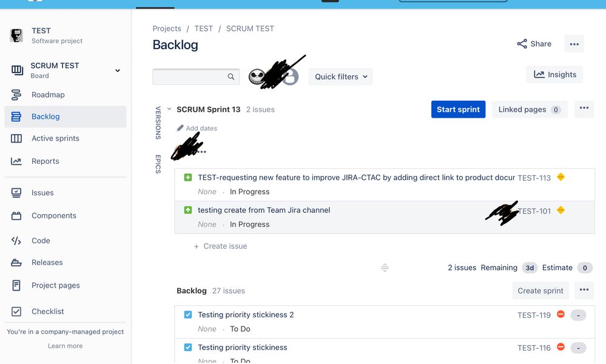Click improvement type icon of TEST-101

tap(188, 210)
